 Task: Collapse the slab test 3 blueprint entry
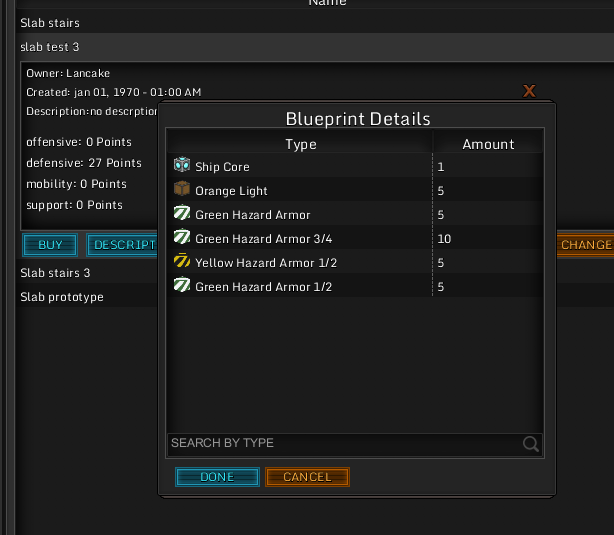[50, 47]
